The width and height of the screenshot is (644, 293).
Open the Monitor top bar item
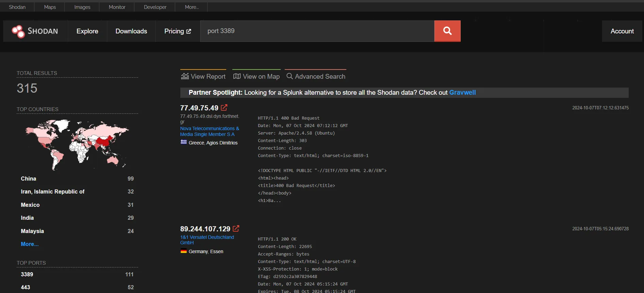[117, 7]
